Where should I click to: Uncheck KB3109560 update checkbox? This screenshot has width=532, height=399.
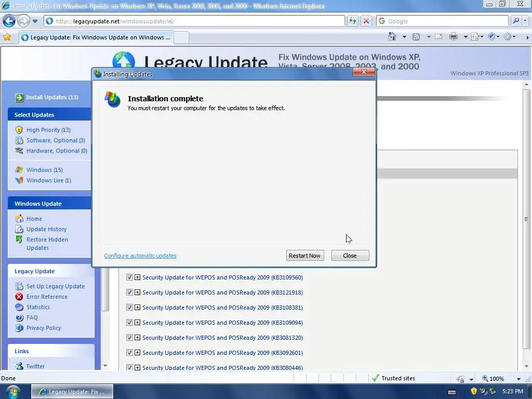(x=129, y=277)
